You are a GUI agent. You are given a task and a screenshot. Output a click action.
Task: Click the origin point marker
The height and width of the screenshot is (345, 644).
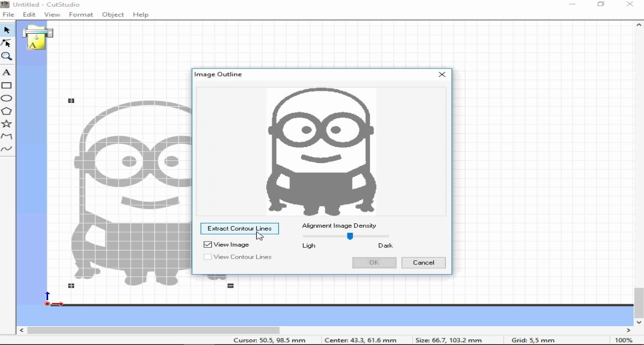click(x=47, y=304)
